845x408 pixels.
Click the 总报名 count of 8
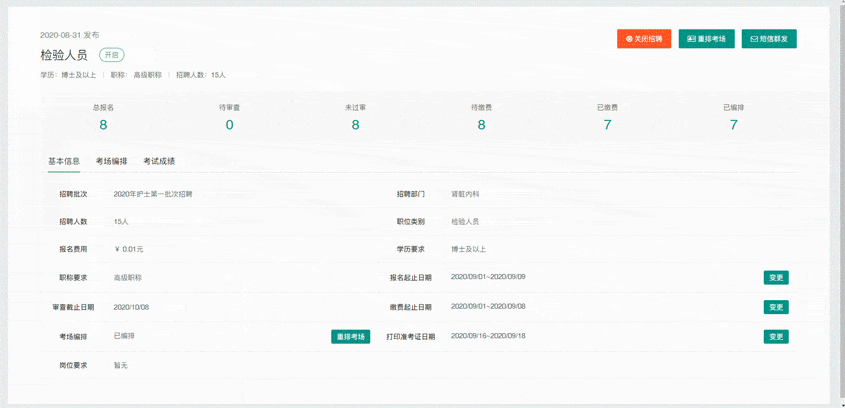point(103,125)
